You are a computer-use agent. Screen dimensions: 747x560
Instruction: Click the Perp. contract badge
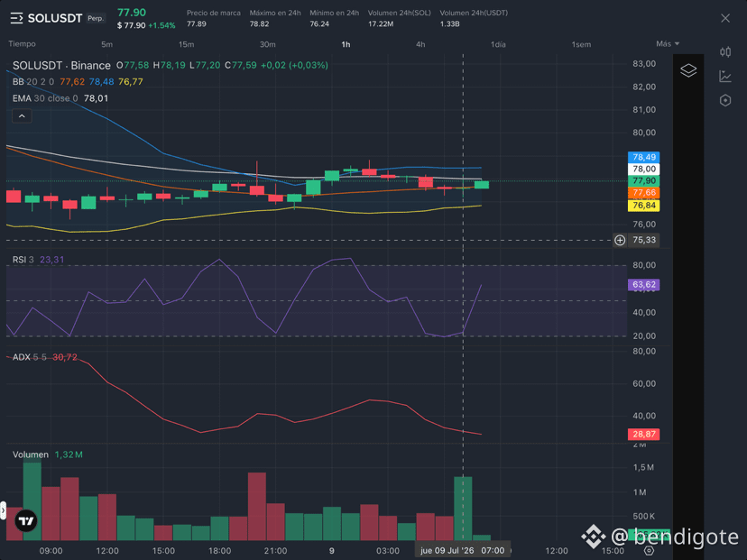tap(96, 19)
